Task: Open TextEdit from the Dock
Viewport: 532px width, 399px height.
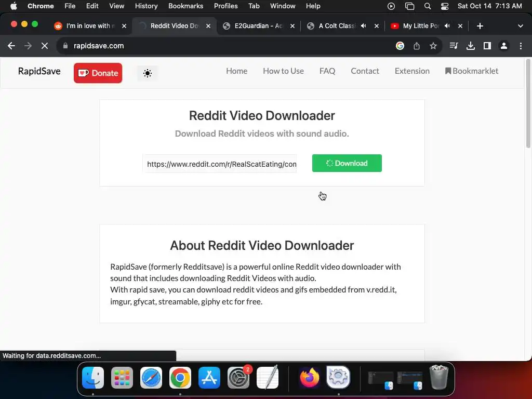Action: (x=268, y=378)
